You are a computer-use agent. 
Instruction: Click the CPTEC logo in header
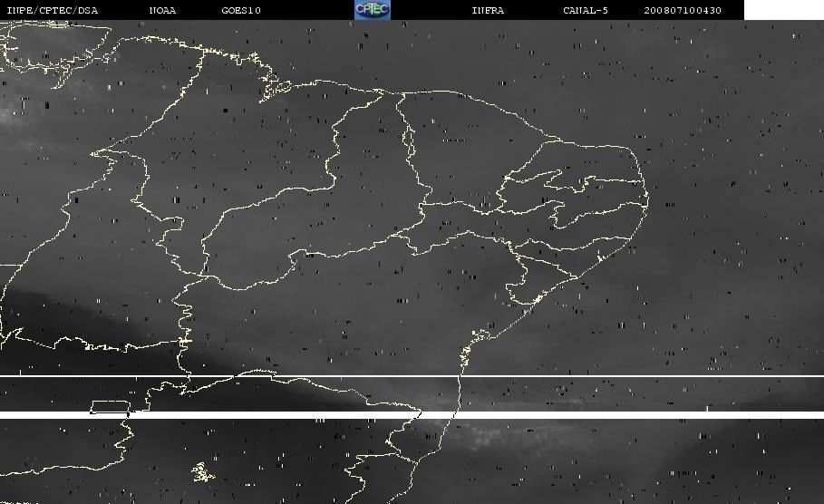click(x=372, y=10)
